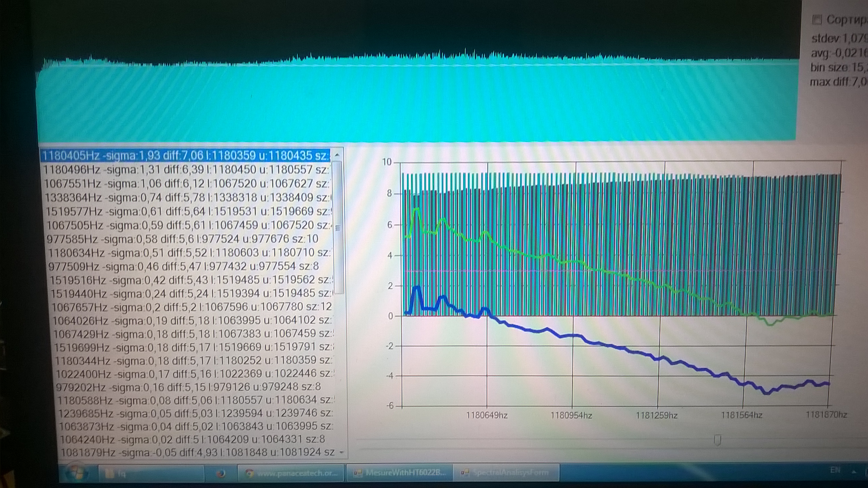Switch to SpectralAnalisysForm taskbar window

coord(506,473)
